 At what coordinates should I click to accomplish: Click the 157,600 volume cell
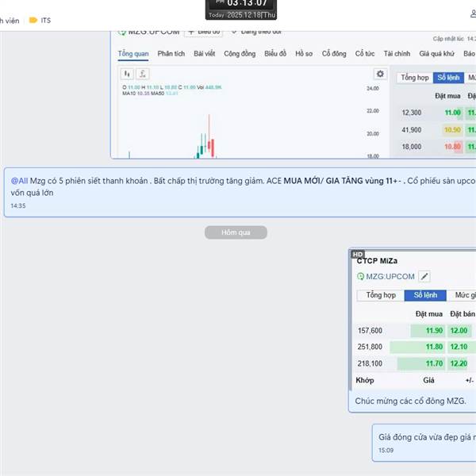pos(370,331)
